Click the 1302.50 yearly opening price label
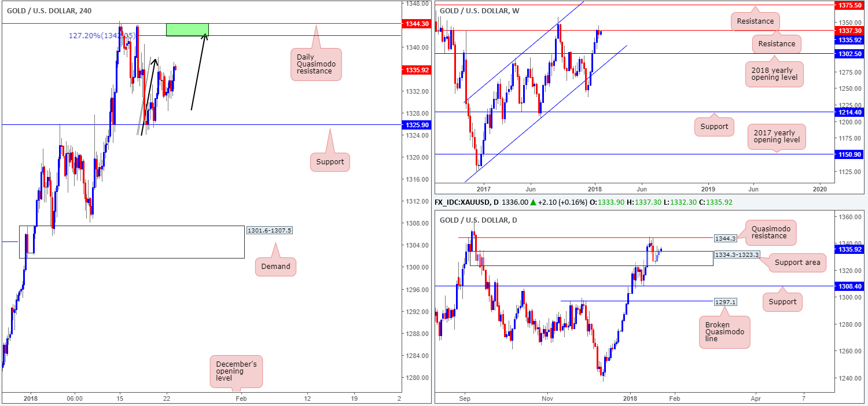This screenshot has width=868, height=406. pyautogui.click(x=849, y=53)
